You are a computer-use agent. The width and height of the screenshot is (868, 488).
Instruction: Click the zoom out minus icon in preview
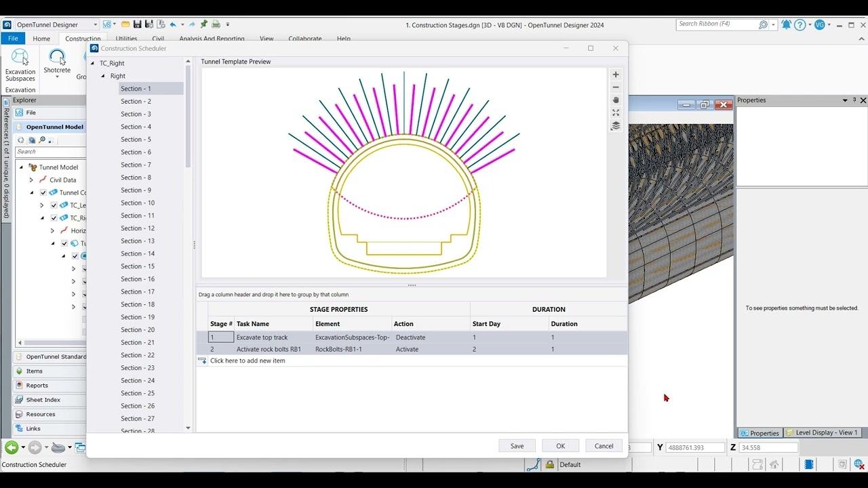616,87
